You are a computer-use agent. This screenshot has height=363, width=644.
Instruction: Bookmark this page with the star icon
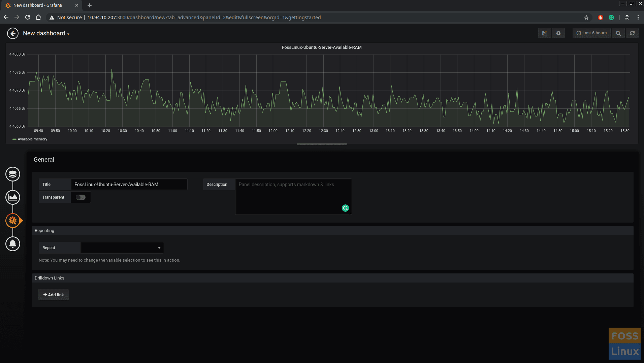click(x=586, y=18)
